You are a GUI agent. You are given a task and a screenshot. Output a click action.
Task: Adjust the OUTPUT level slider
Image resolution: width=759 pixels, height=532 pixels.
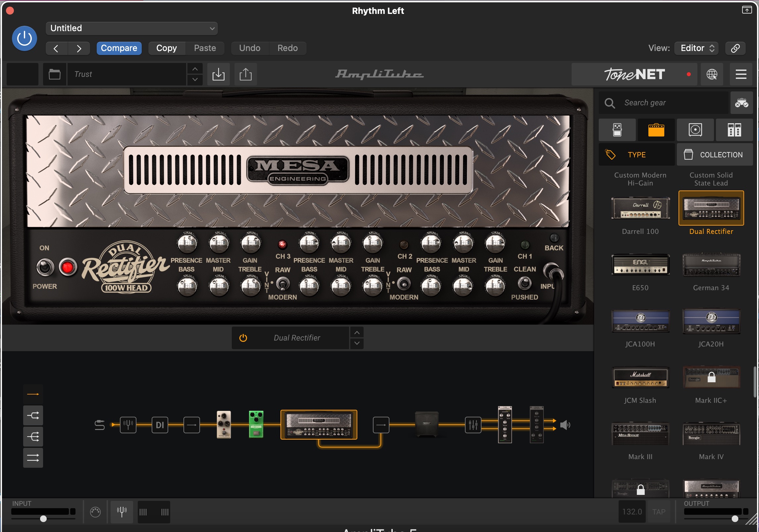(735, 518)
